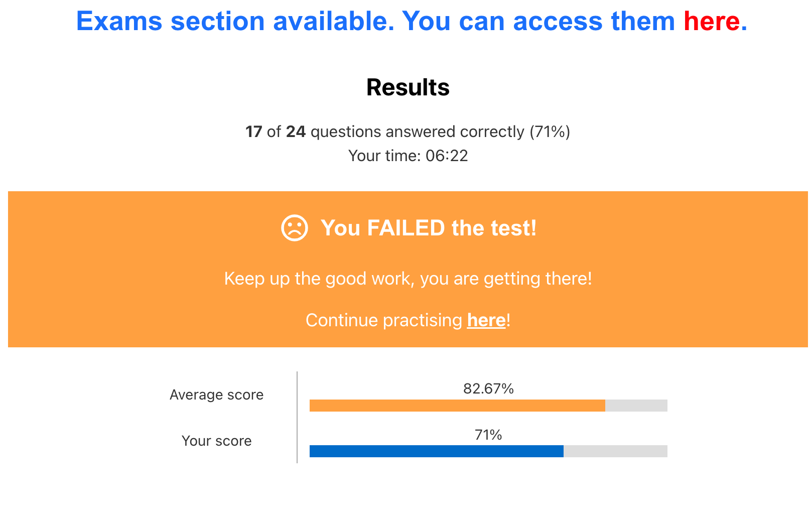Click the orange average score bar

tap(457, 406)
